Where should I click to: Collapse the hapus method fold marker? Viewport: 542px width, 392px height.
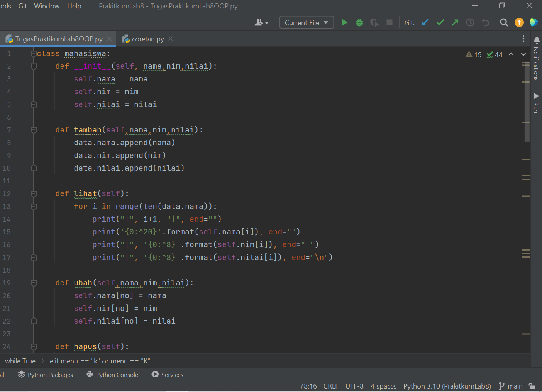34,347
